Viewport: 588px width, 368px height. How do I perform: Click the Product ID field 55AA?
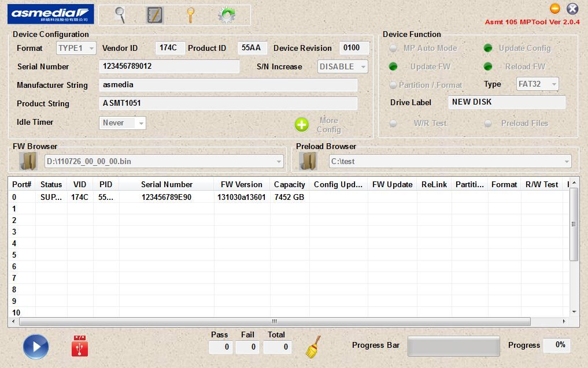pyautogui.click(x=253, y=48)
